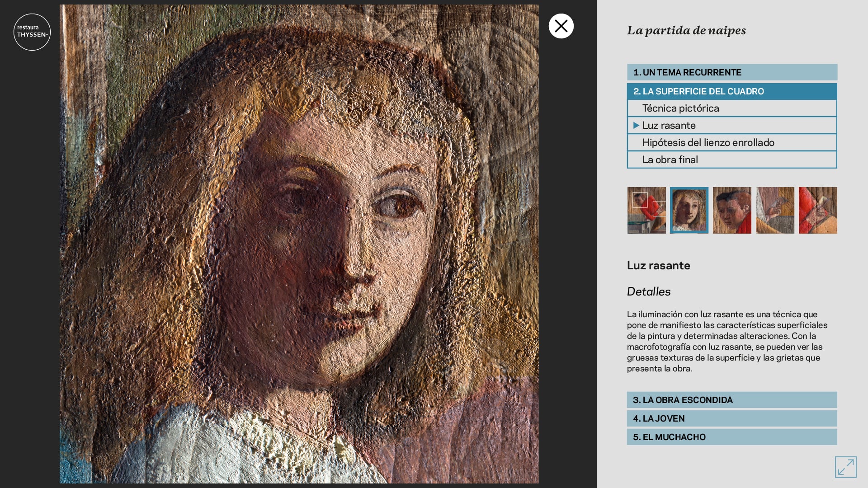Viewport: 868px width, 488px height.
Task: Open Hipótesis del lienzo enrollado
Action: pos(732,142)
